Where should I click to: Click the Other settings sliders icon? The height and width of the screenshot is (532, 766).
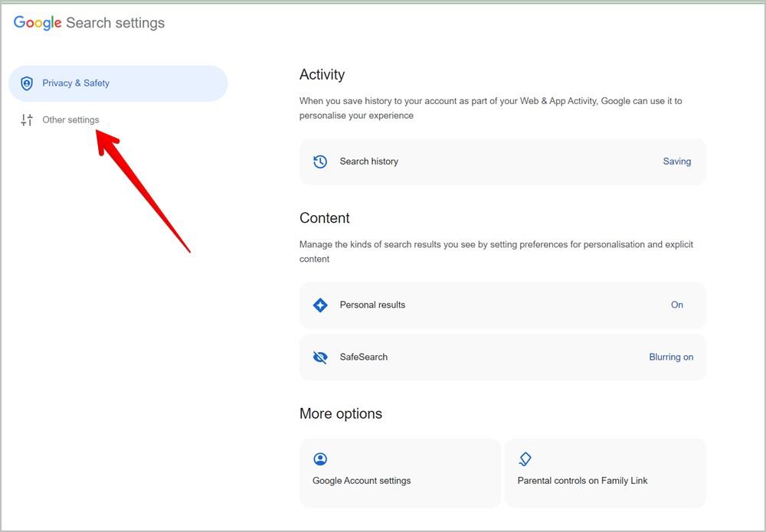(x=27, y=119)
